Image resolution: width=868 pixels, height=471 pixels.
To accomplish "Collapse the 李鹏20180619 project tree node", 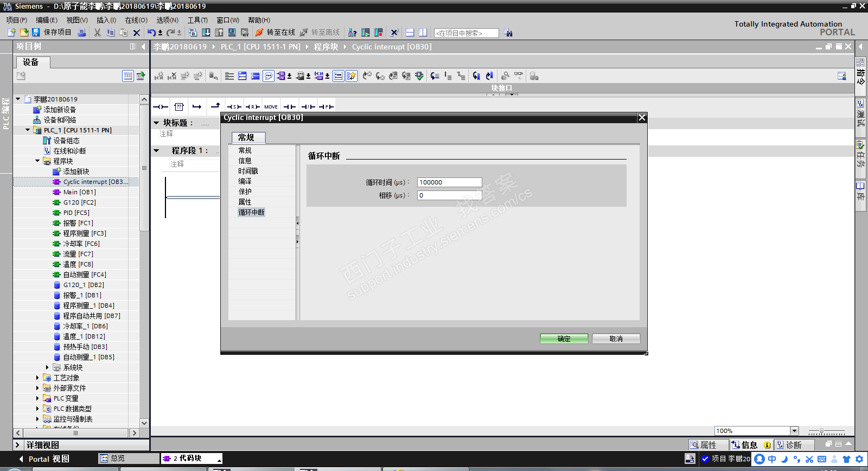I will [18, 99].
